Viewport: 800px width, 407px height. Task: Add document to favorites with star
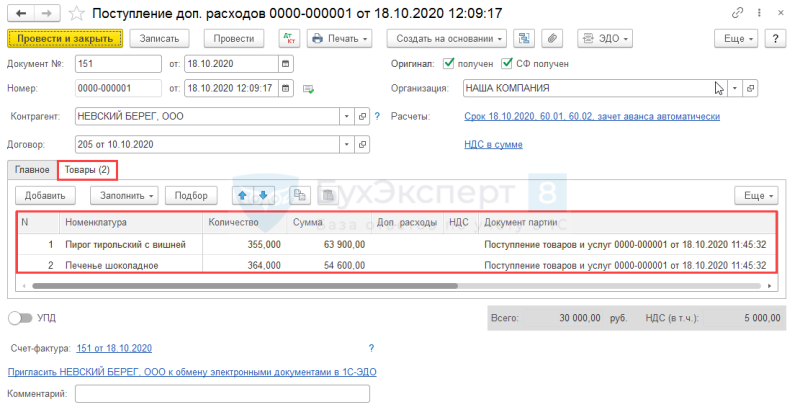pyautogui.click(x=77, y=13)
